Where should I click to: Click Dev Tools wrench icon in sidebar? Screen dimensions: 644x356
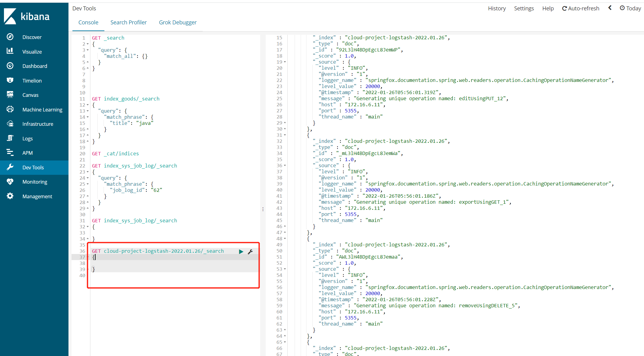(10, 167)
